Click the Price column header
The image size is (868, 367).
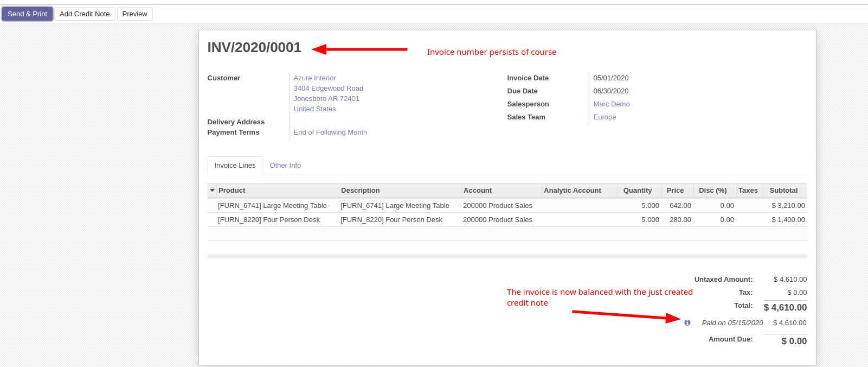tap(675, 191)
